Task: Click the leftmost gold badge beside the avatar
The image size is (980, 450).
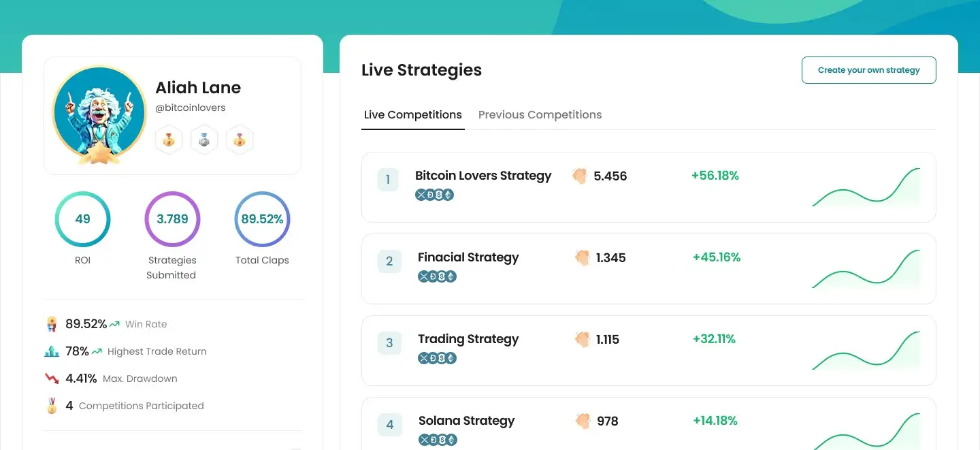Action: pos(168,141)
